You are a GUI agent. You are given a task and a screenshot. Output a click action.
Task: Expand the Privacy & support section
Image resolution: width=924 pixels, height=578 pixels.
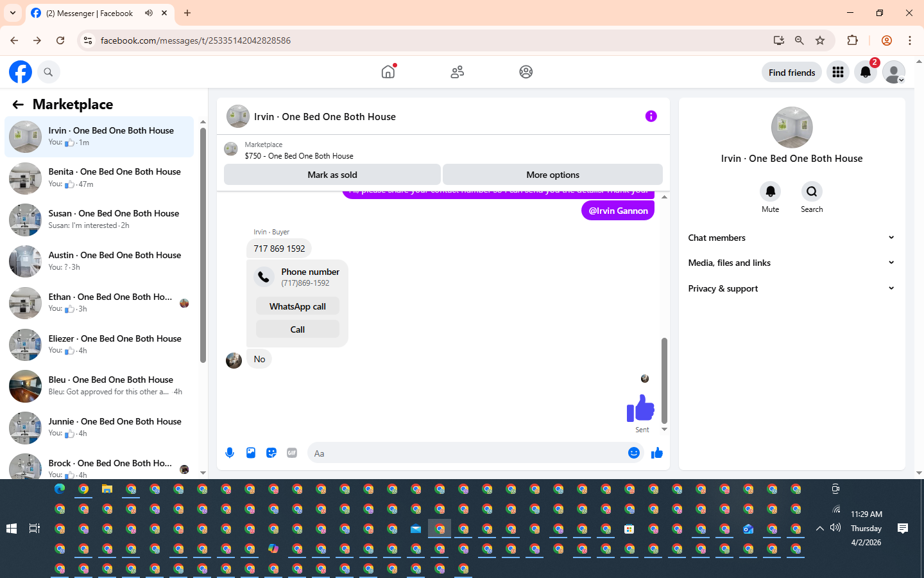[792, 288]
